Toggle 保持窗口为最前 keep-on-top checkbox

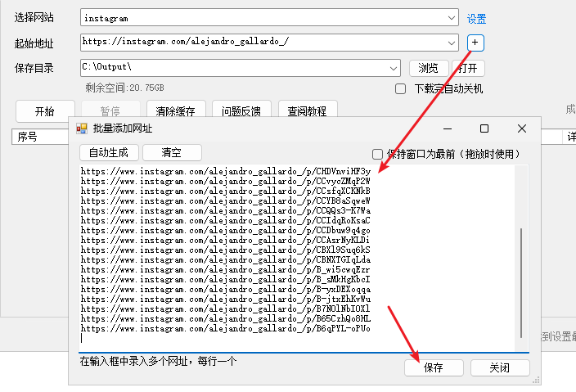(x=377, y=154)
